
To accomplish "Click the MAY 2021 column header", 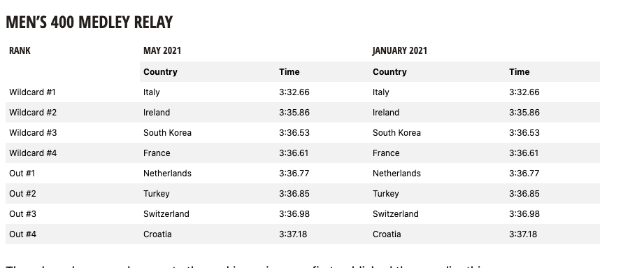I will coord(162,50).
